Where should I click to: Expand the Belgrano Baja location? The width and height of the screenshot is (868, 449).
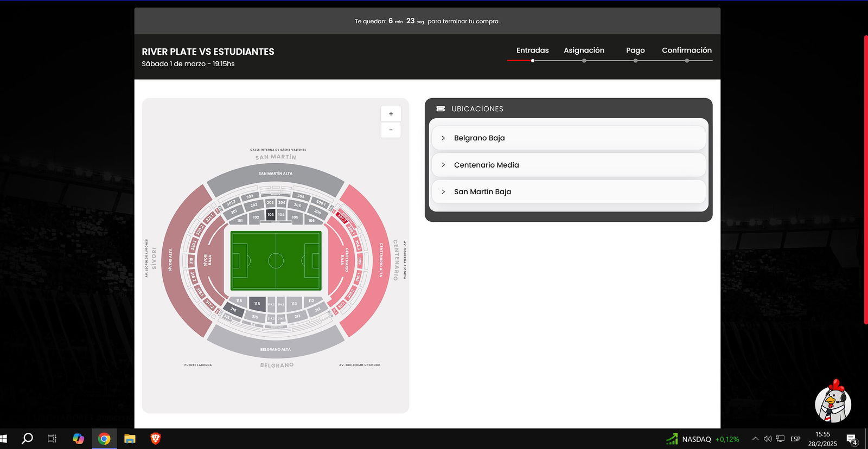569,138
